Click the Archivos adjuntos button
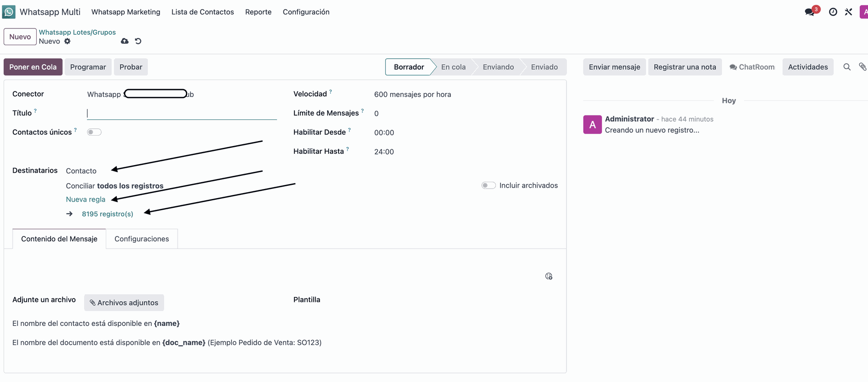 click(x=124, y=302)
